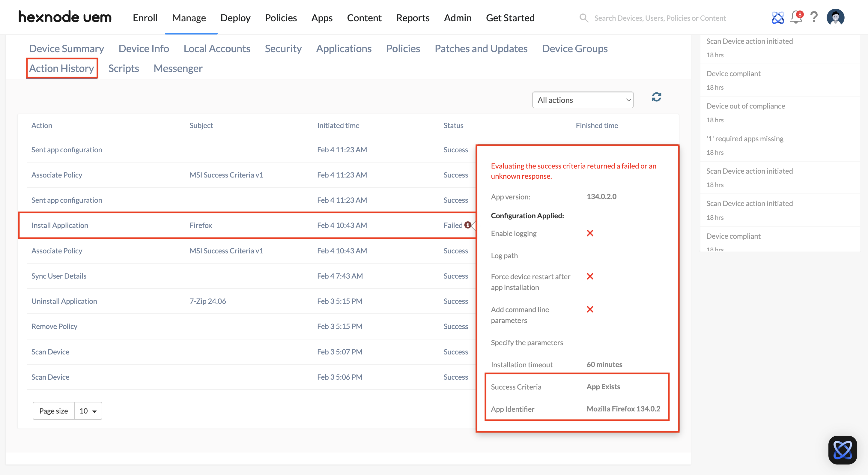Open the Enroll menu
The height and width of the screenshot is (475, 868).
pos(145,18)
